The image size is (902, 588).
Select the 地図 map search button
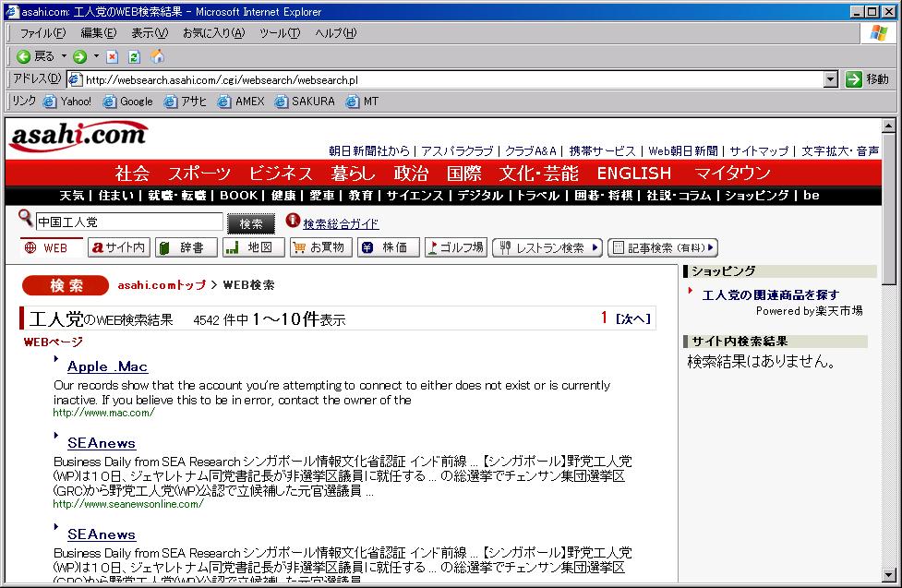click(x=253, y=247)
